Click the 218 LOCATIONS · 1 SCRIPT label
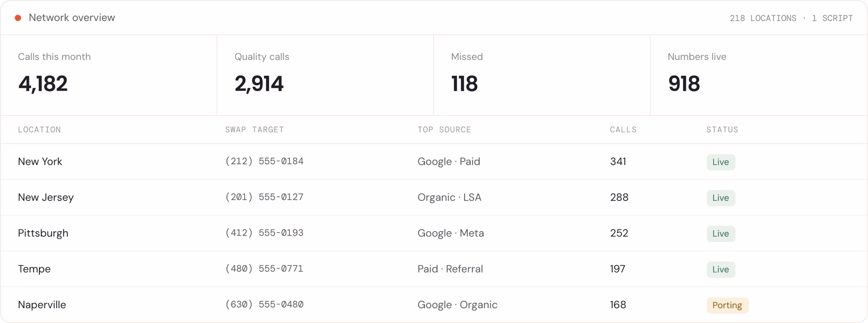Image resolution: width=868 pixels, height=323 pixels. click(x=791, y=18)
